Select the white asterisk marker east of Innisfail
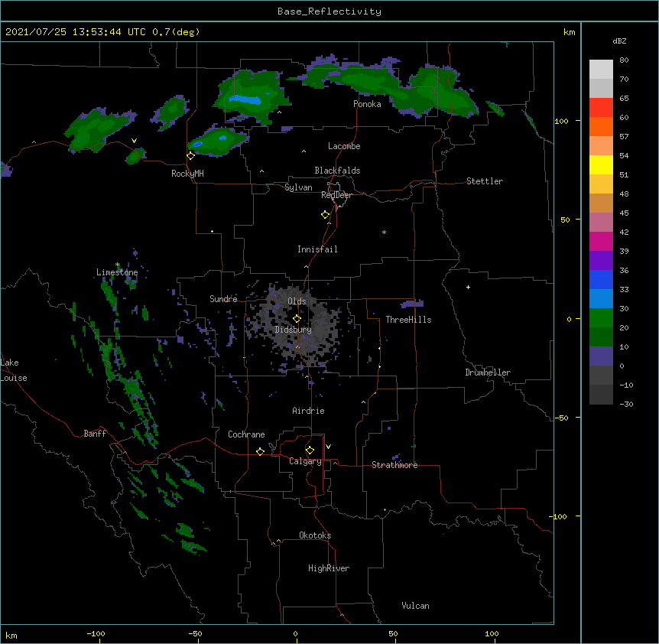Viewport: 659px width, 644px height. click(x=384, y=232)
